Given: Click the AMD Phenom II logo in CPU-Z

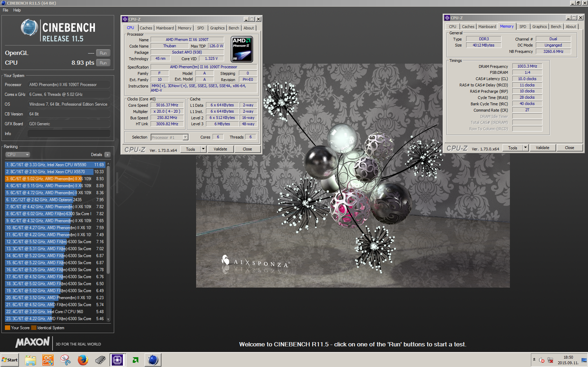Looking at the screenshot, I should point(242,50).
